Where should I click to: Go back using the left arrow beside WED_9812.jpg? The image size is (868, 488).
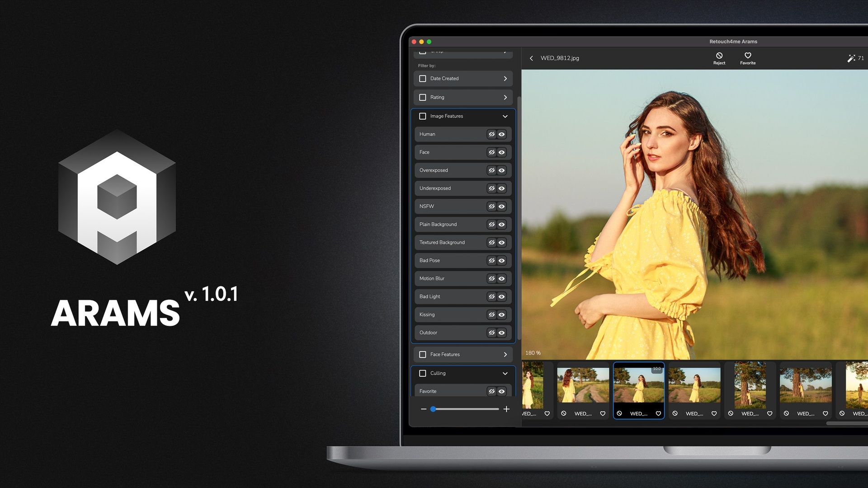[532, 58]
